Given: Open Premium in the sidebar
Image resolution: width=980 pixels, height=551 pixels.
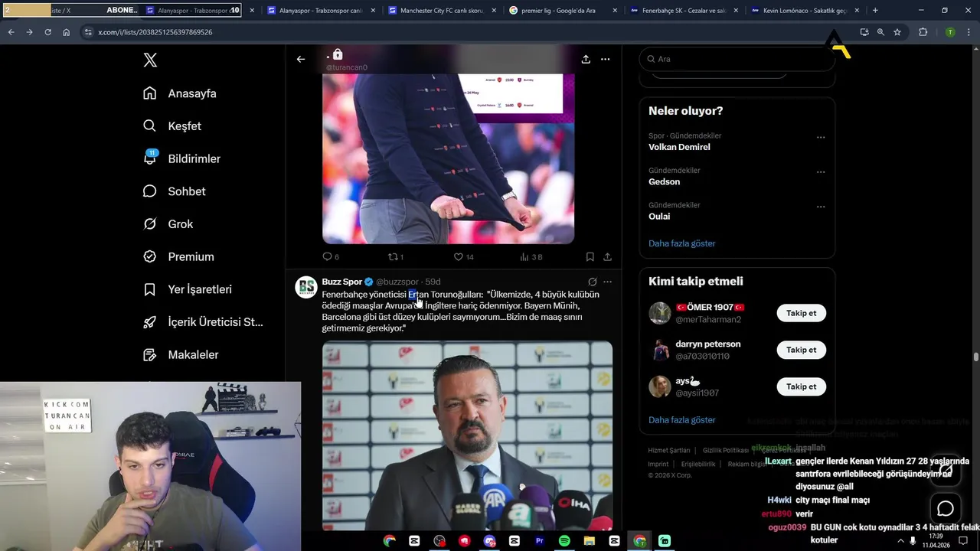Looking at the screenshot, I should 178,257.
